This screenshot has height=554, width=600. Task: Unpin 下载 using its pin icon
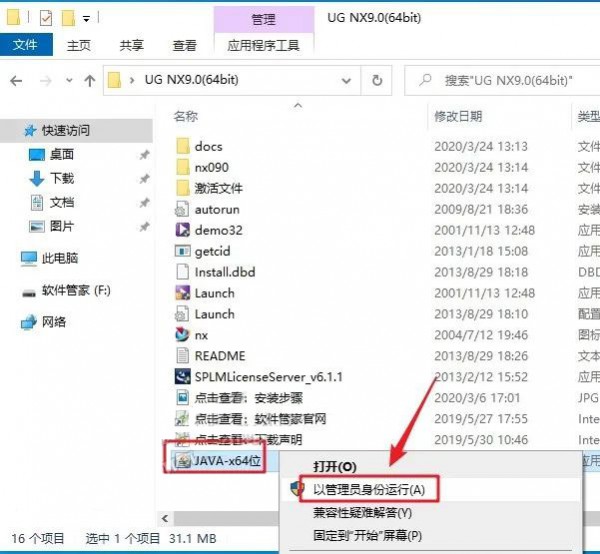click(144, 179)
